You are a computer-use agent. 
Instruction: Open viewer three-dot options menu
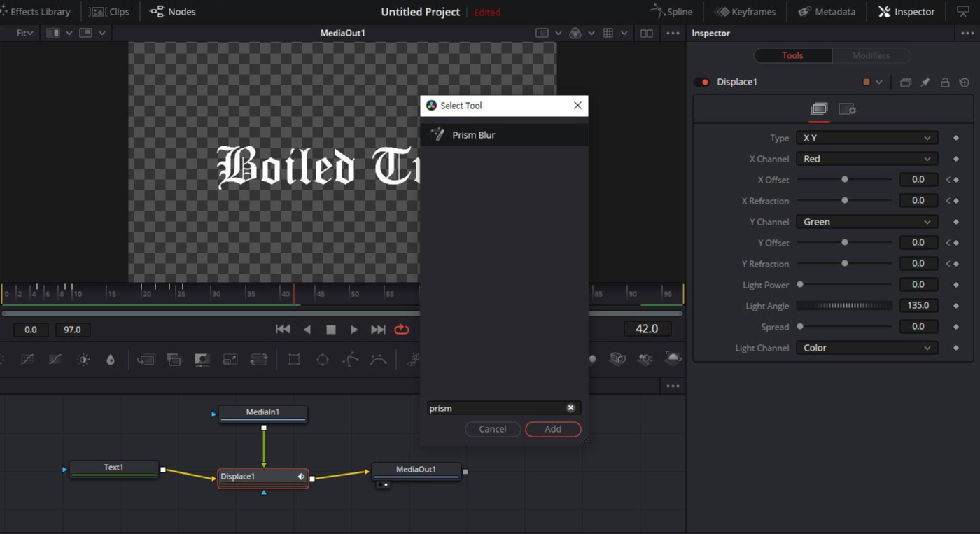pyautogui.click(x=673, y=33)
